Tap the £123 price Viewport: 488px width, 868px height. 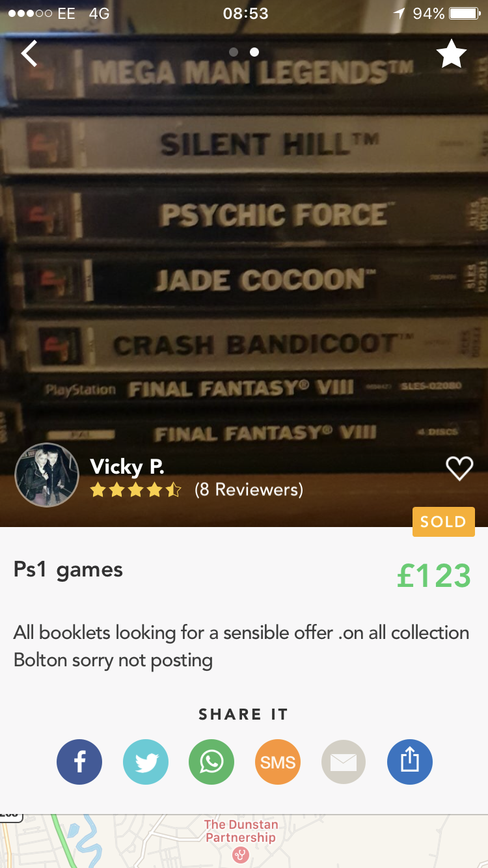(x=433, y=576)
